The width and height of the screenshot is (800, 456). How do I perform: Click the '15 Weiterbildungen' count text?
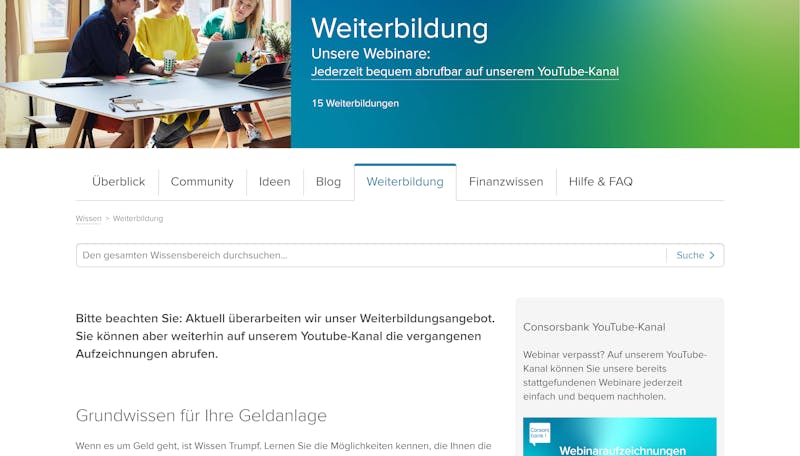[355, 103]
